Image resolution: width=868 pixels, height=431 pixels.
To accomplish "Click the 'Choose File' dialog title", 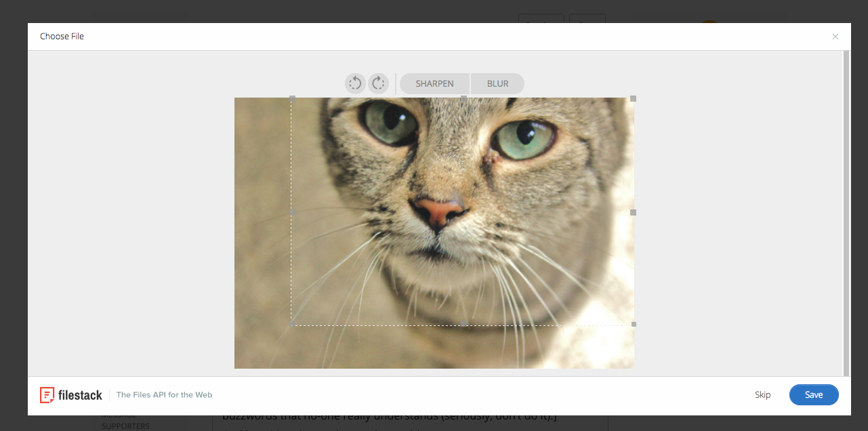I will (62, 37).
